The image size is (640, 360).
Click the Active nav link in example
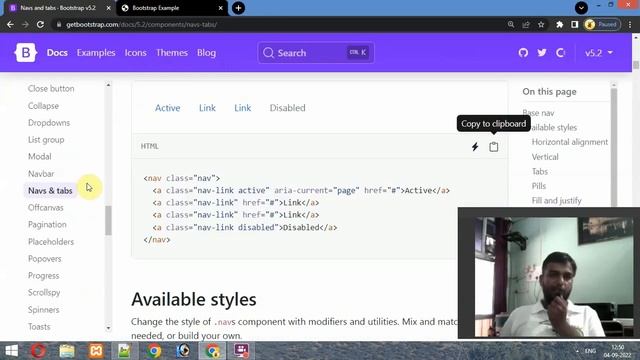pyautogui.click(x=167, y=108)
